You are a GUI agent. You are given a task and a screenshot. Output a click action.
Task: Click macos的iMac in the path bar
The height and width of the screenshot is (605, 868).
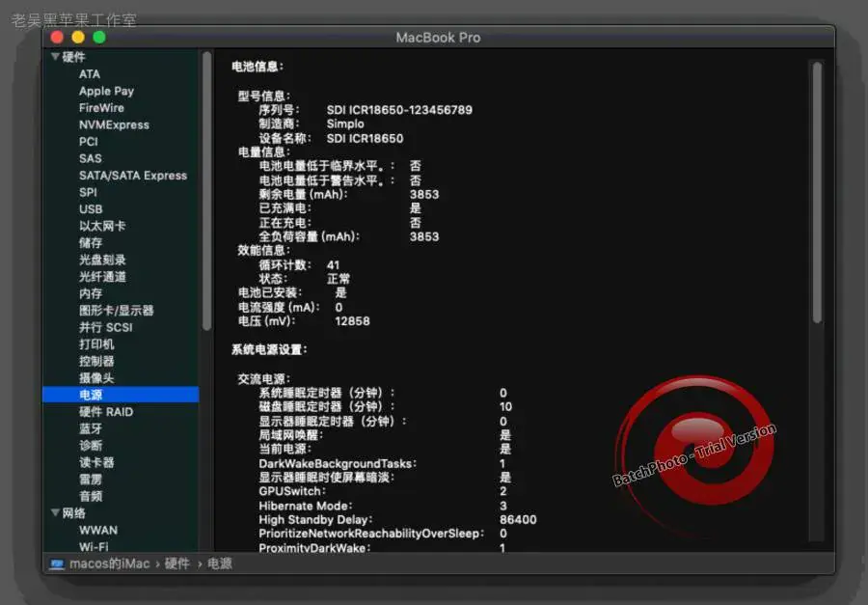[110, 564]
